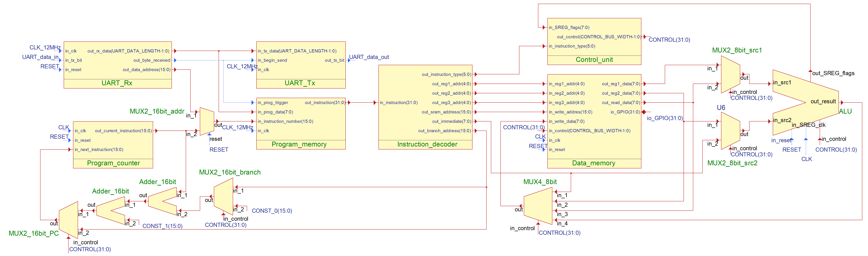Select the out_sram_address(15:0) port
This screenshot has width=868, height=256.
pyautogui.click(x=446, y=112)
